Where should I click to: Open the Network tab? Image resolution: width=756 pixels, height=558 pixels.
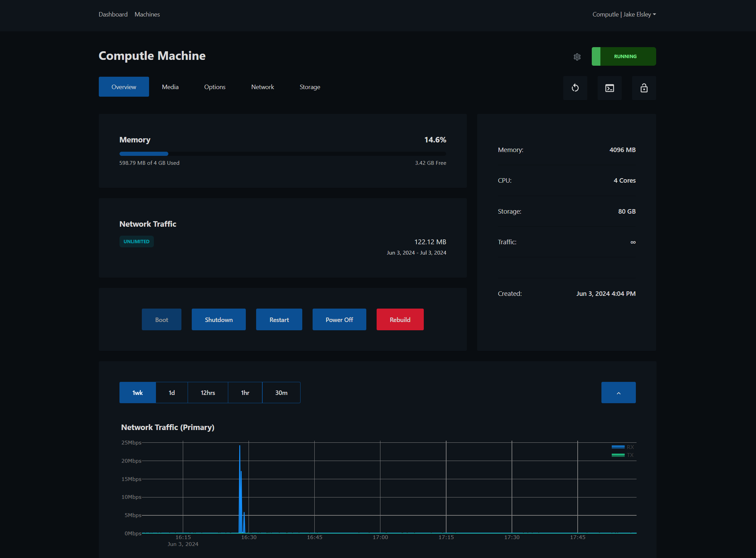point(262,87)
